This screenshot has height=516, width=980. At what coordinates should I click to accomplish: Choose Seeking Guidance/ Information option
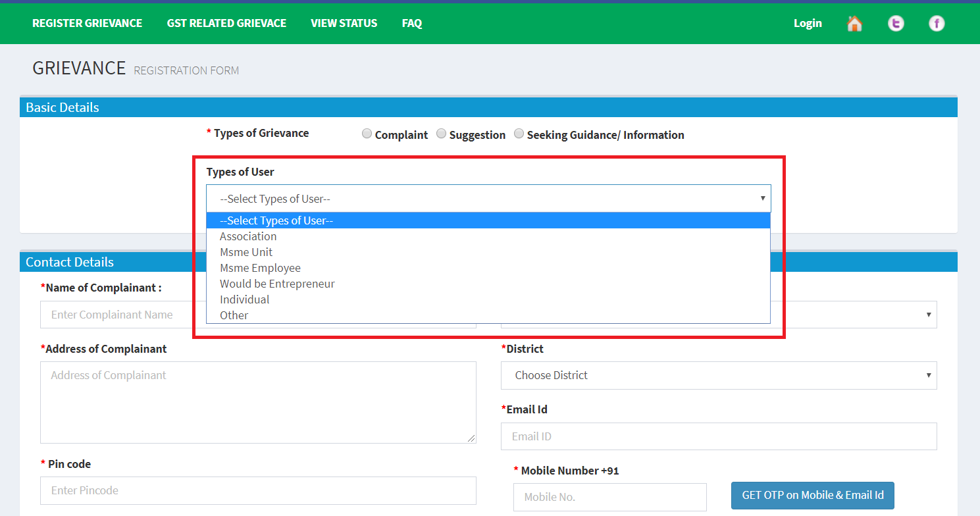coord(519,133)
